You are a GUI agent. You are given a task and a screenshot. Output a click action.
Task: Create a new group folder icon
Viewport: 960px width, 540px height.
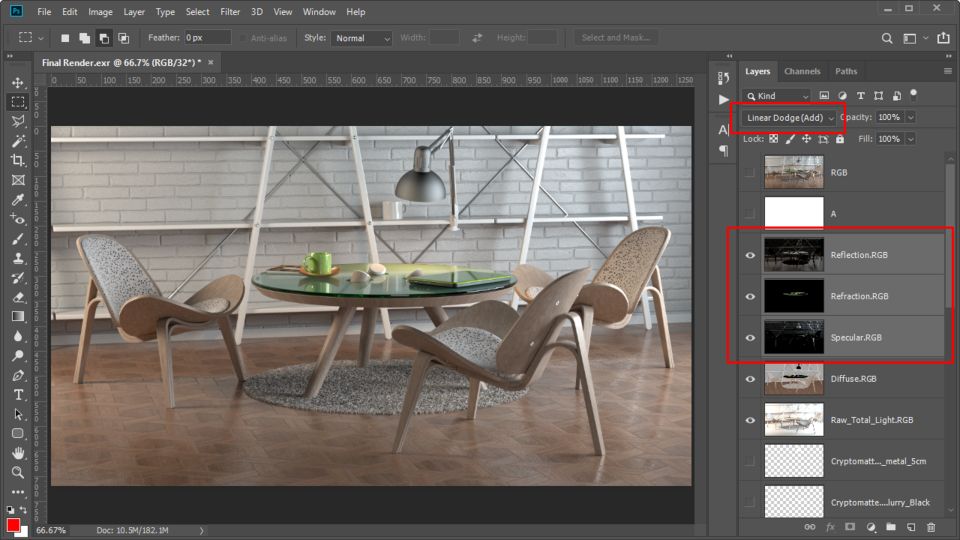click(890, 527)
